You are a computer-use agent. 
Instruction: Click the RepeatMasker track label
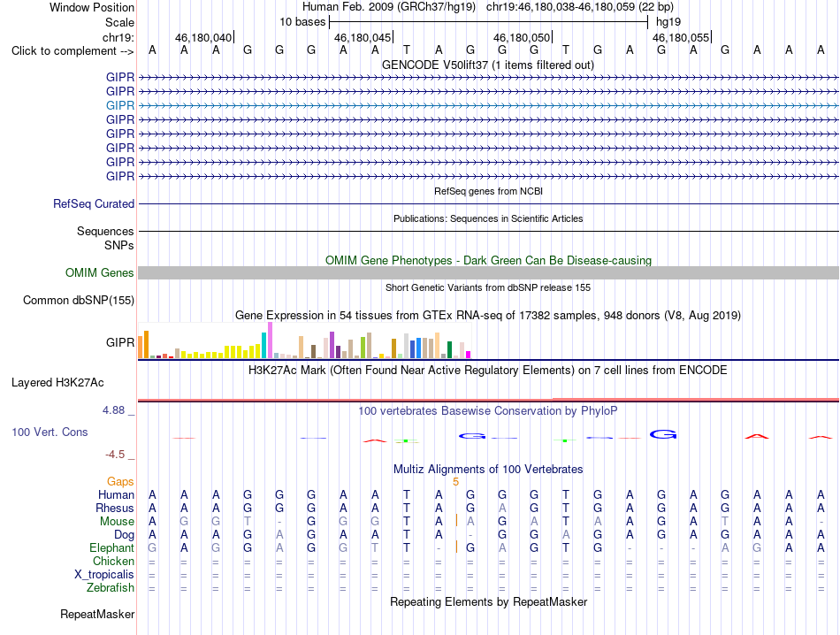coord(97,614)
